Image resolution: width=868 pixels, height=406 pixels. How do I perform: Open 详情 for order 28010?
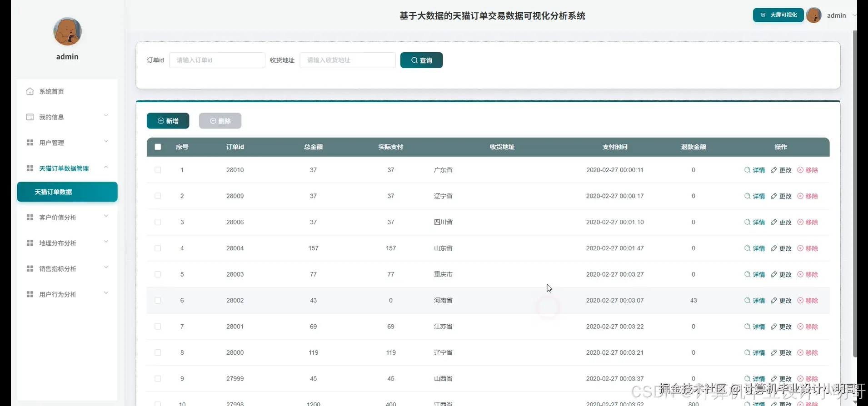[x=755, y=170]
